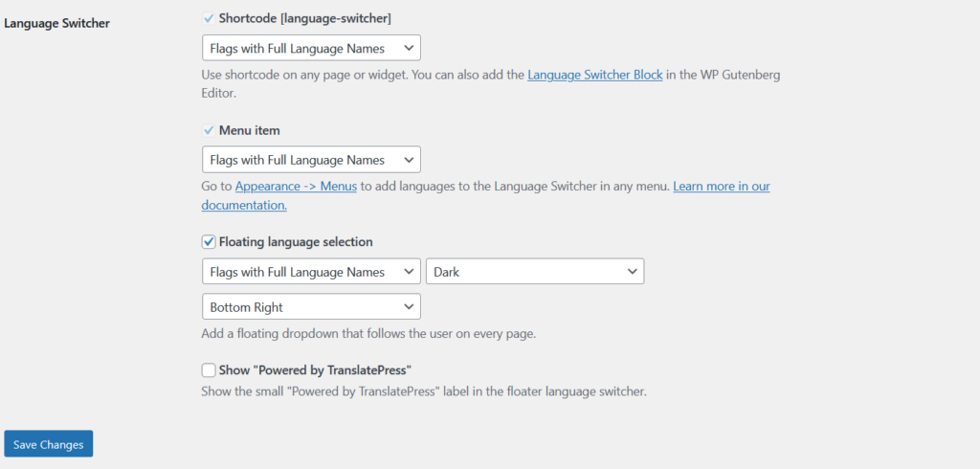Open the Dark theme dropdown

click(x=535, y=272)
